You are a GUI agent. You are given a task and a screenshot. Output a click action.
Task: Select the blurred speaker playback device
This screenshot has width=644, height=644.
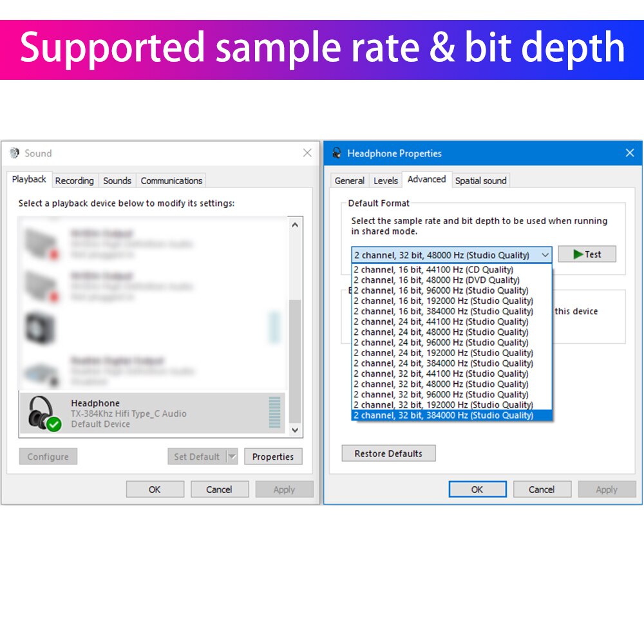coord(152,328)
